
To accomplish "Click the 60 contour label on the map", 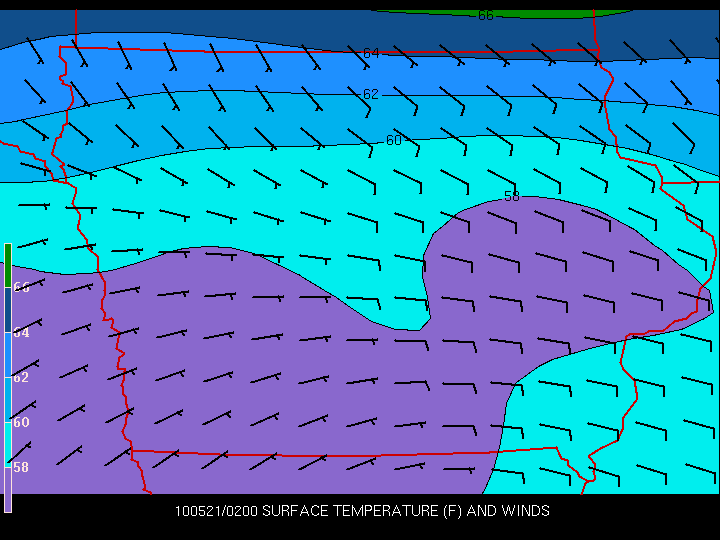I will (x=394, y=140).
